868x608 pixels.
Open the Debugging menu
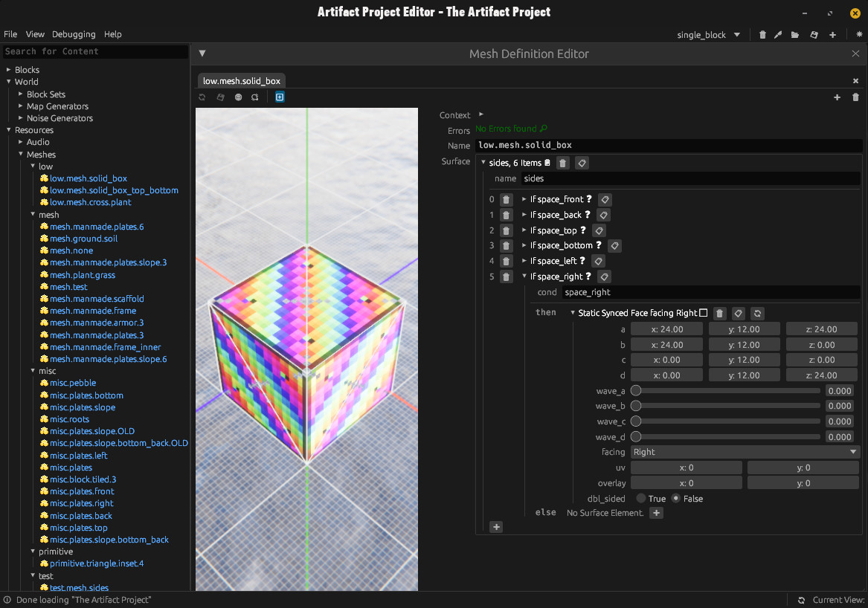click(x=74, y=34)
